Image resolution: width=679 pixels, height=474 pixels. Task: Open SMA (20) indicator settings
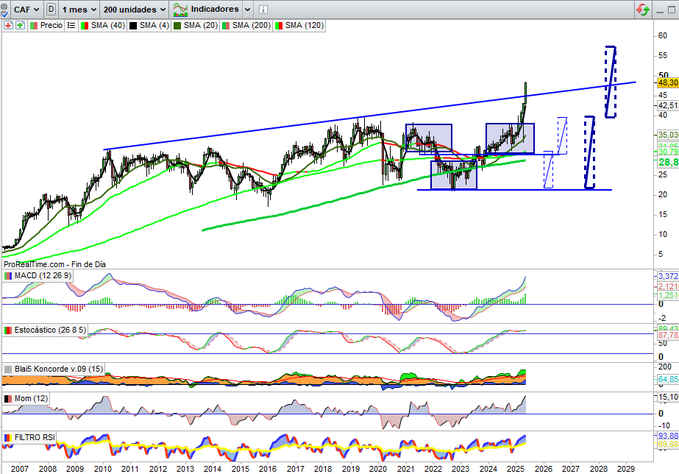(x=200, y=26)
